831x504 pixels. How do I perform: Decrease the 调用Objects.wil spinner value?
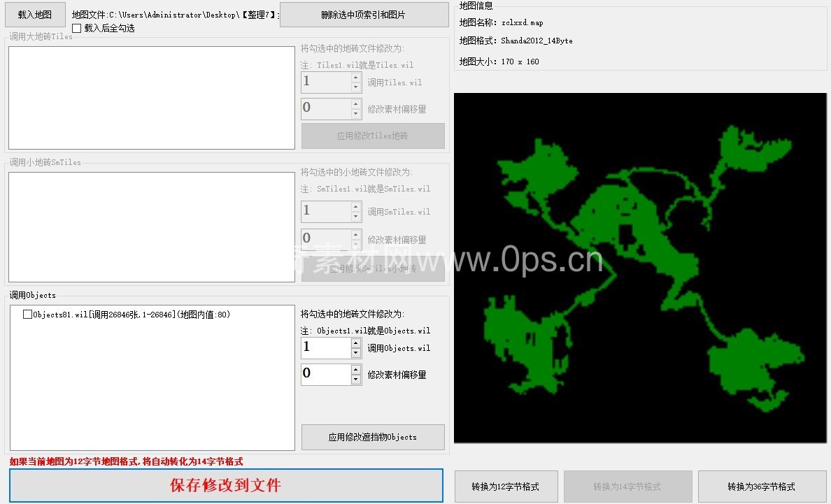(356, 353)
